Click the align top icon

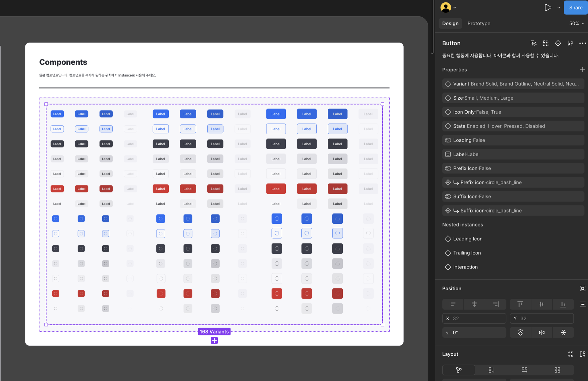(520, 304)
